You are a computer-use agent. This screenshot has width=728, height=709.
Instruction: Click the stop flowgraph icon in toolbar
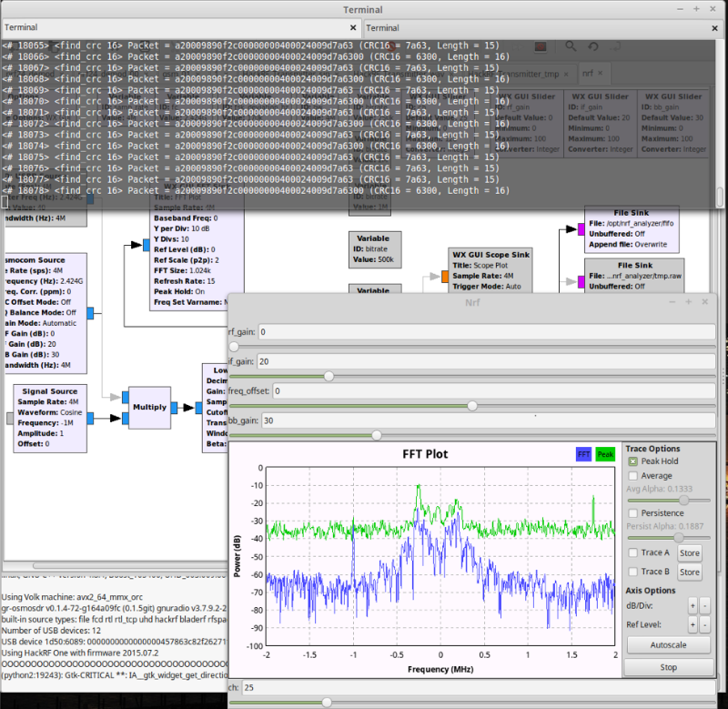pyautogui.click(x=541, y=46)
